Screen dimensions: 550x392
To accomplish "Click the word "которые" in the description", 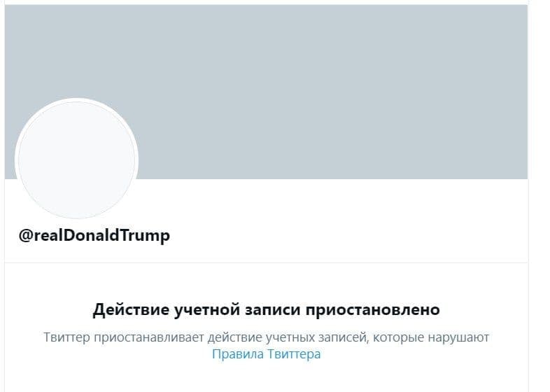I will coord(395,337).
